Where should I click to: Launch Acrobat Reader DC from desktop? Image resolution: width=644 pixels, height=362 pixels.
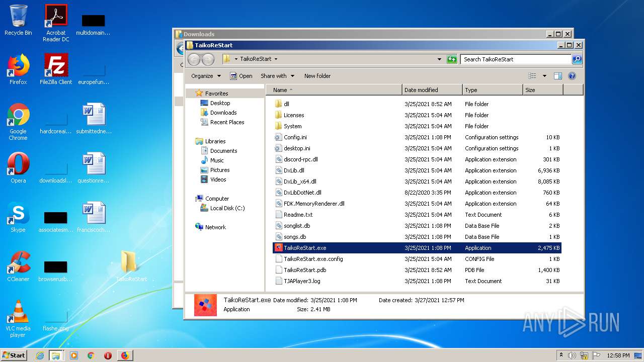pos(56,23)
